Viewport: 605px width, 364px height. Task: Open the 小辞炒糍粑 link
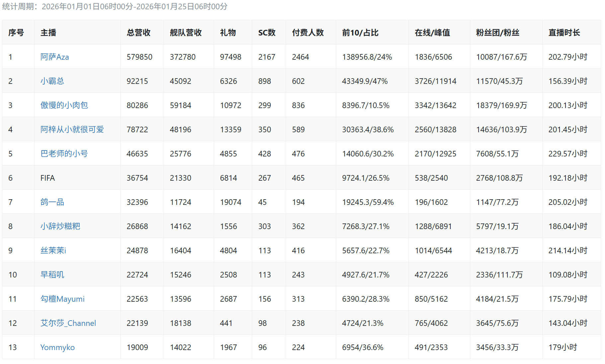pyautogui.click(x=60, y=226)
